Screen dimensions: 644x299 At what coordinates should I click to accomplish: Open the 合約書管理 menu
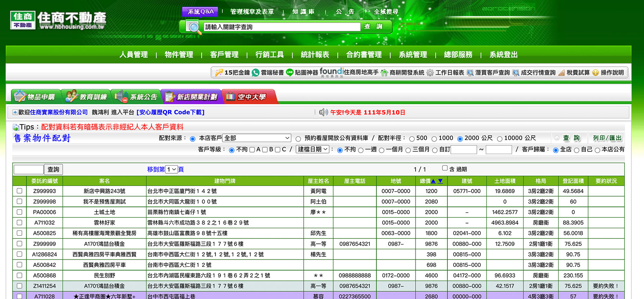[364, 54]
